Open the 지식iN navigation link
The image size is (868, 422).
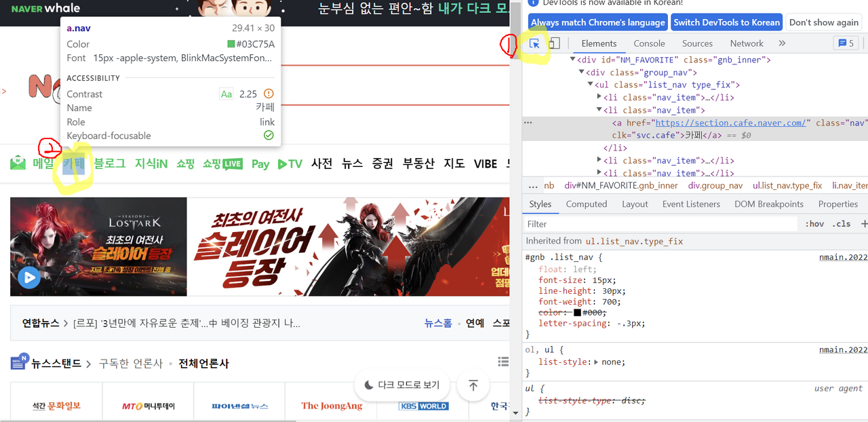[151, 164]
